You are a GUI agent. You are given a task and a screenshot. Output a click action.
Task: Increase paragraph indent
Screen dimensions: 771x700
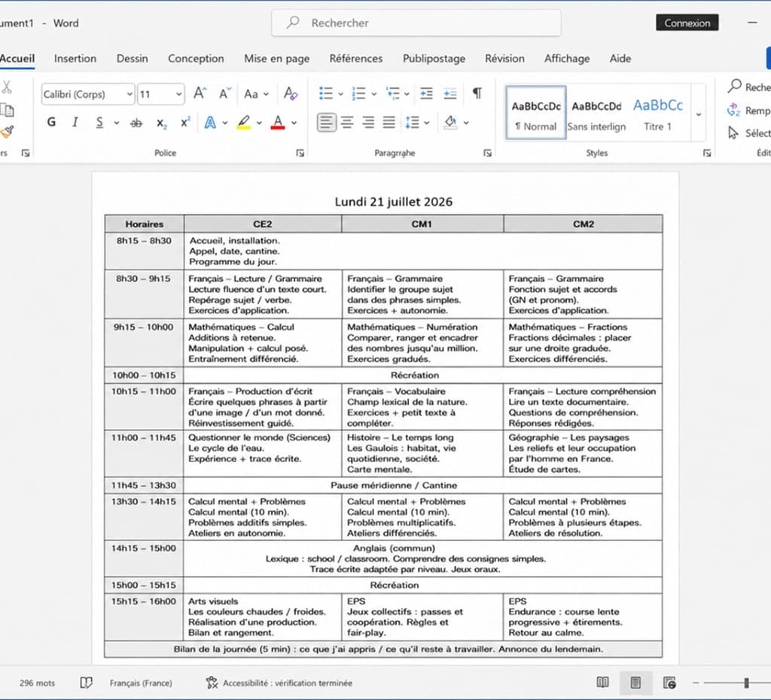pos(450,93)
